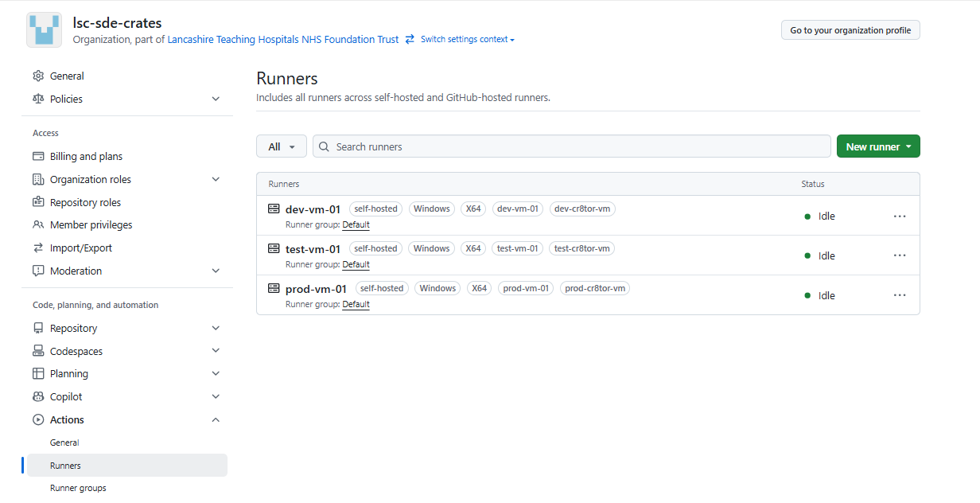Click the Codespaces icon in sidebar
This screenshot has width=980, height=503.
click(38, 351)
